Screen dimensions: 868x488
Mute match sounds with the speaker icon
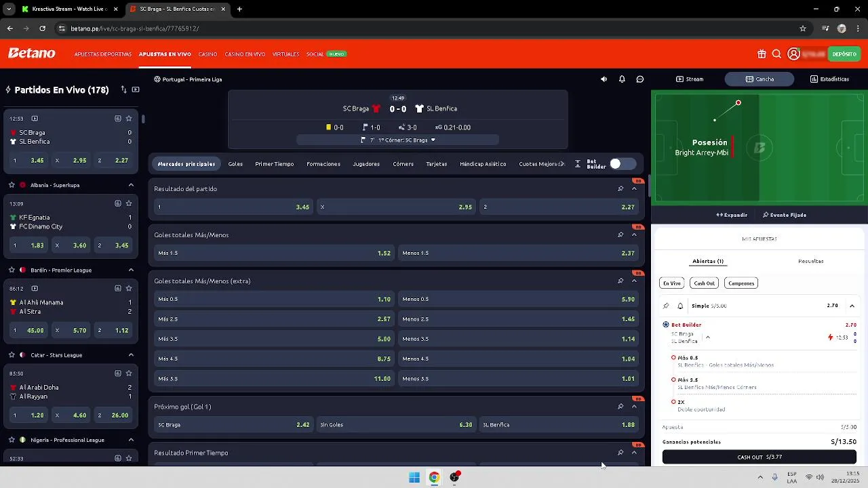(x=604, y=79)
